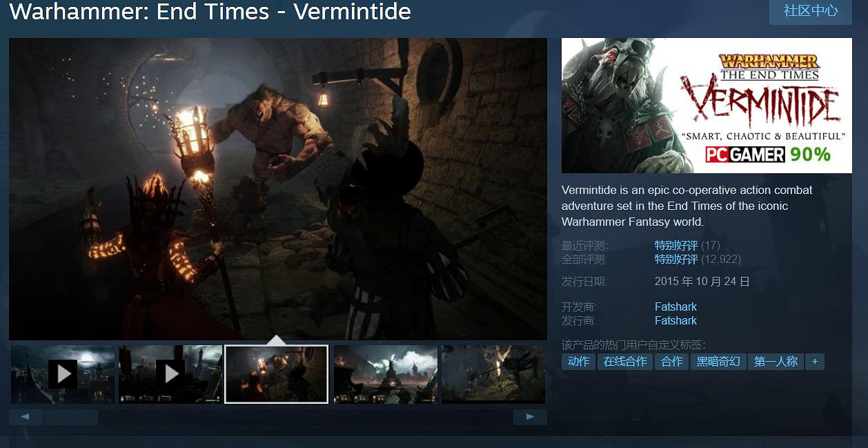Image resolution: width=868 pixels, height=448 pixels.
Task: View all reviews 特别好评 link
Action: 676,260
